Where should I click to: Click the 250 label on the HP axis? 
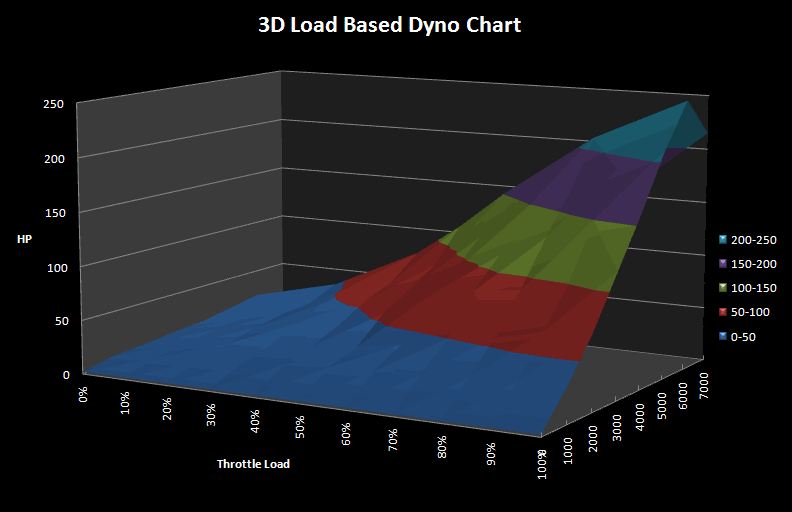click(54, 104)
